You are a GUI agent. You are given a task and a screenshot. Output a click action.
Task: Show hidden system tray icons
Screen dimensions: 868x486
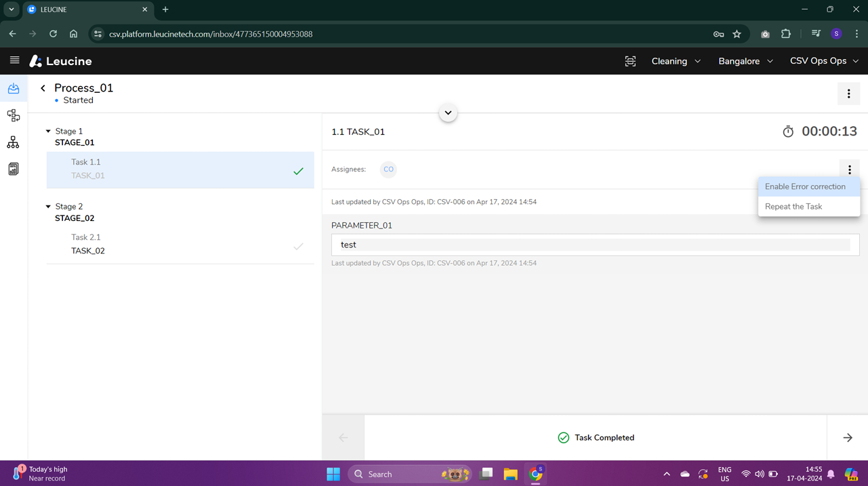666,474
